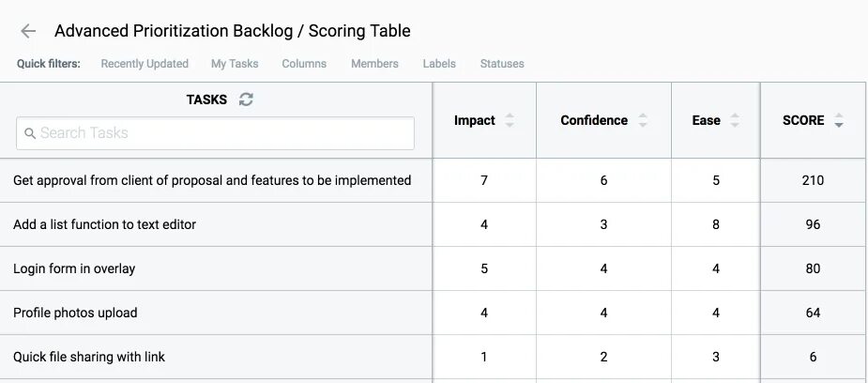The width and height of the screenshot is (868, 383).
Task: Sort by Ease column arrows
Action: click(735, 120)
